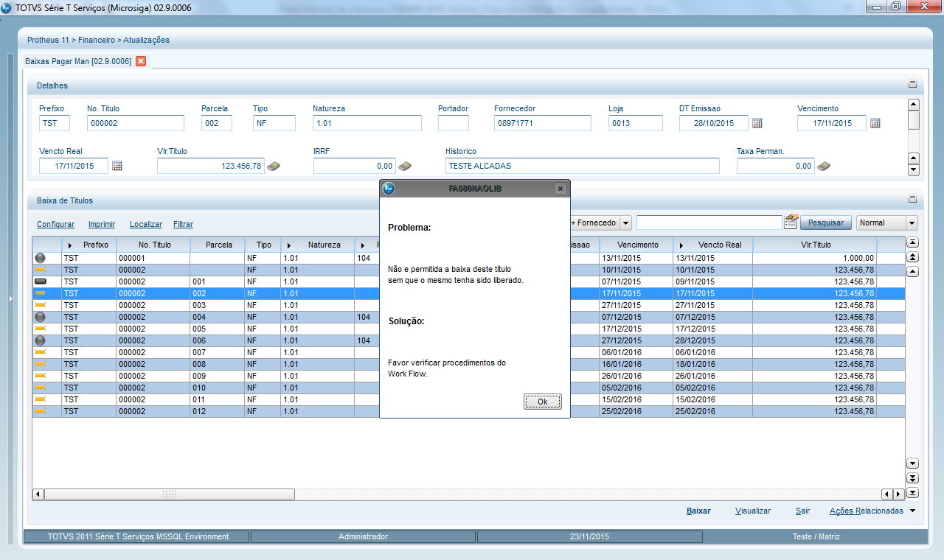
Task: Click the Historico input field
Action: click(582, 166)
